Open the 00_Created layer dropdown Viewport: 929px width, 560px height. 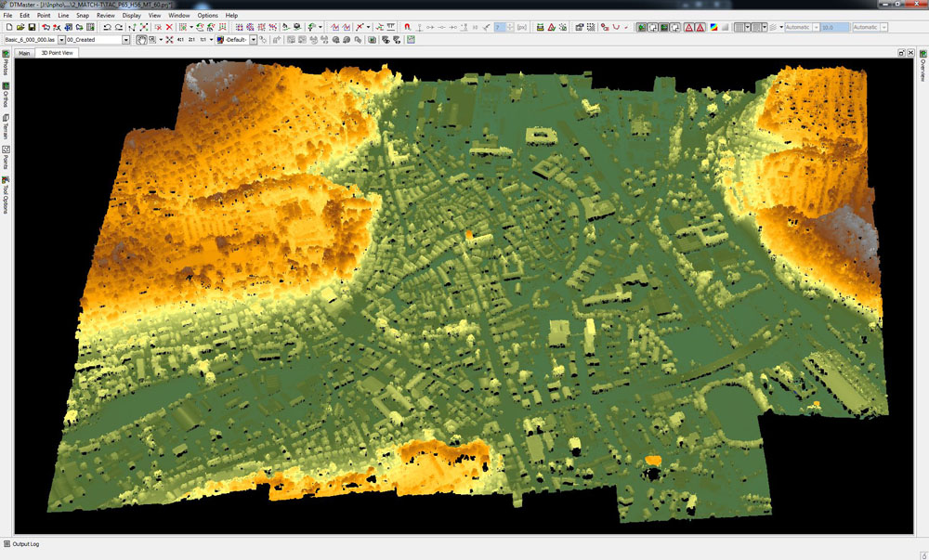[x=126, y=40]
